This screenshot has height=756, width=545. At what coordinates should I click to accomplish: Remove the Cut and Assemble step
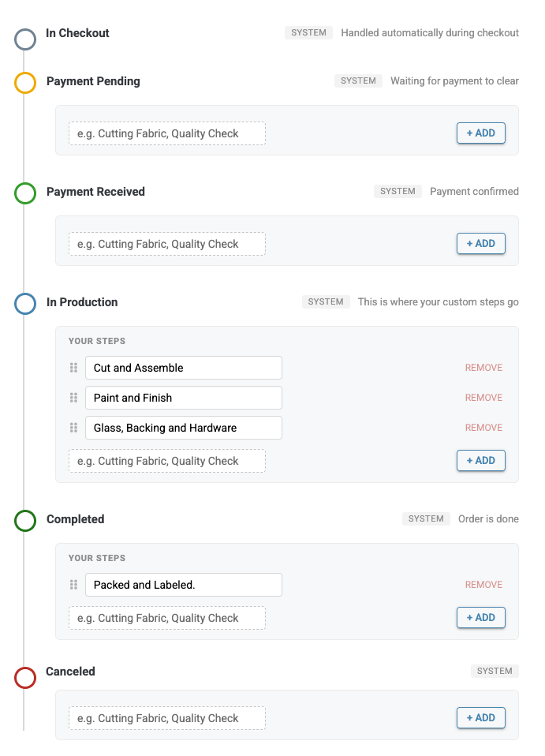click(483, 367)
